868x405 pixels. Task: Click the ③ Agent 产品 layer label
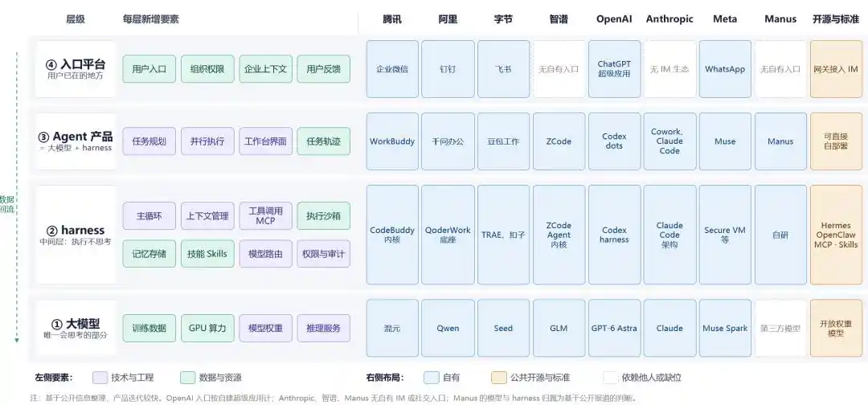[x=76, y=141]
